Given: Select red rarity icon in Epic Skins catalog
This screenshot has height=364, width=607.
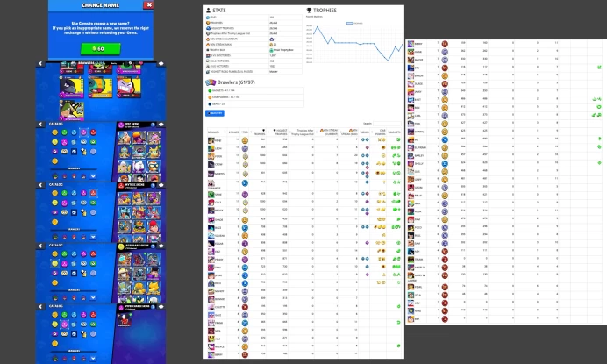Looking at the screenshot, I should coord(93,132).
